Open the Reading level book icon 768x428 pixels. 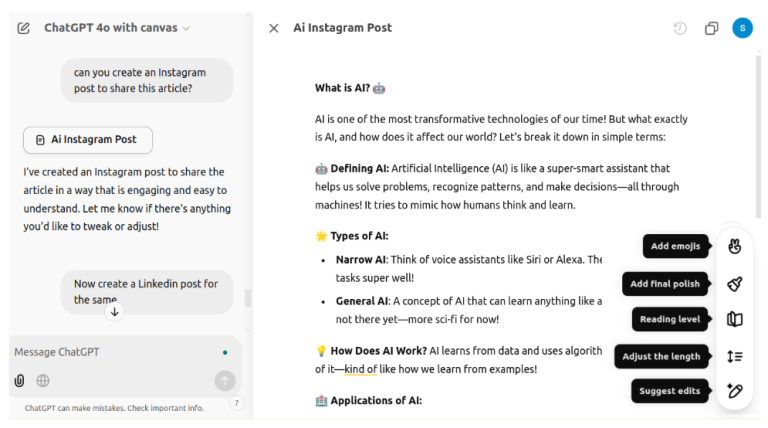click(735, 320)
